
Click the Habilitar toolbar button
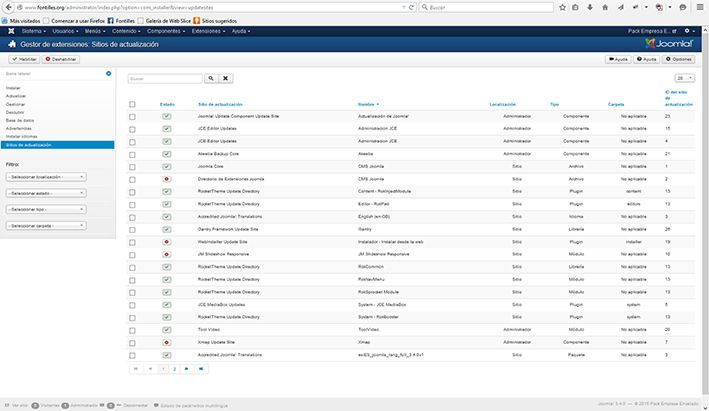[x=24, y=59]
